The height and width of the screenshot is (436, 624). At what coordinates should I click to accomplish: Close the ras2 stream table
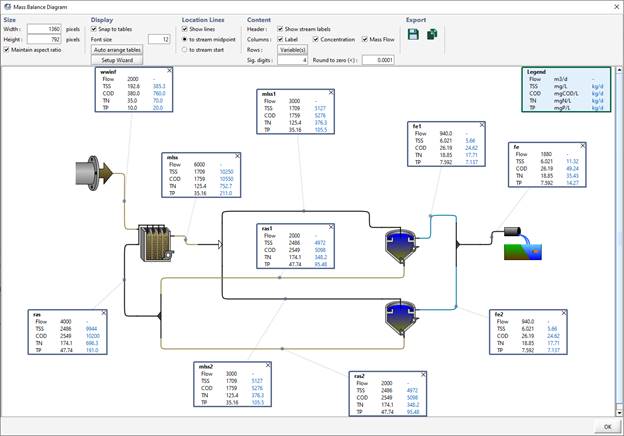(423, 374)
